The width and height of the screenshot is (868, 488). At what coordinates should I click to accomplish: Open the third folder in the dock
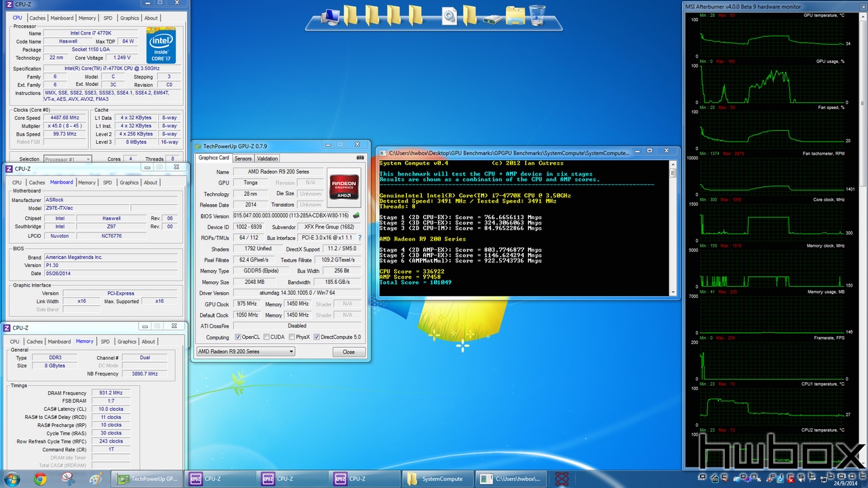pos(393,15)
